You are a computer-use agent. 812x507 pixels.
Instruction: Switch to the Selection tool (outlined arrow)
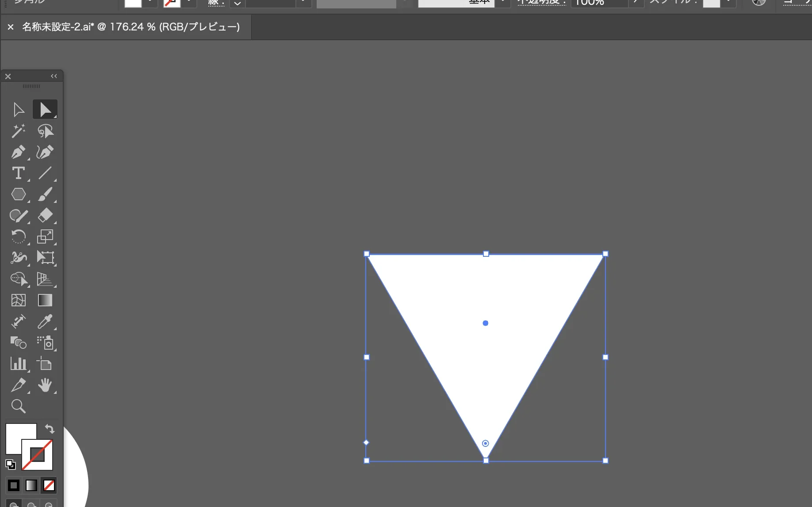pyautogui.click(x=18, y=110)
